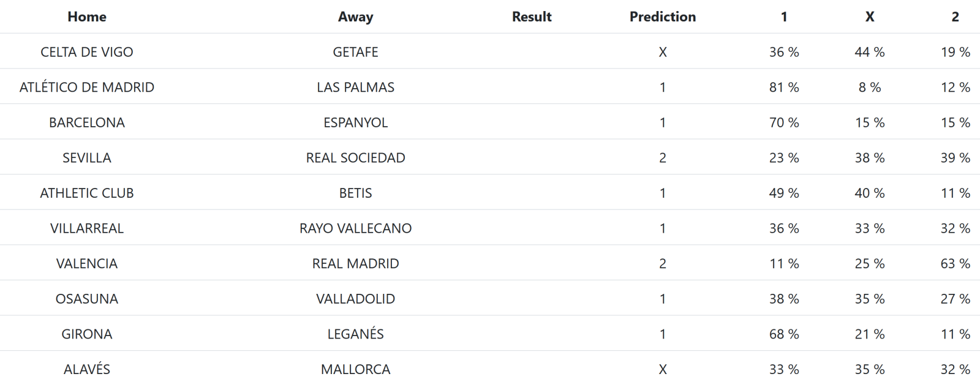Select the MALLORCA away team cell
This screenshot has height=382, width=980.
pyautogui.click(x=355, y=369)
